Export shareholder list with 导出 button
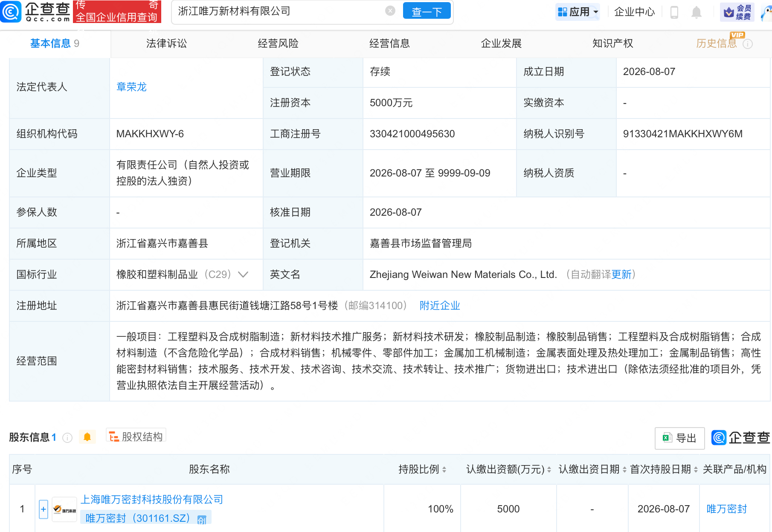This screenshot has height=532, width=772. [679, 438]
